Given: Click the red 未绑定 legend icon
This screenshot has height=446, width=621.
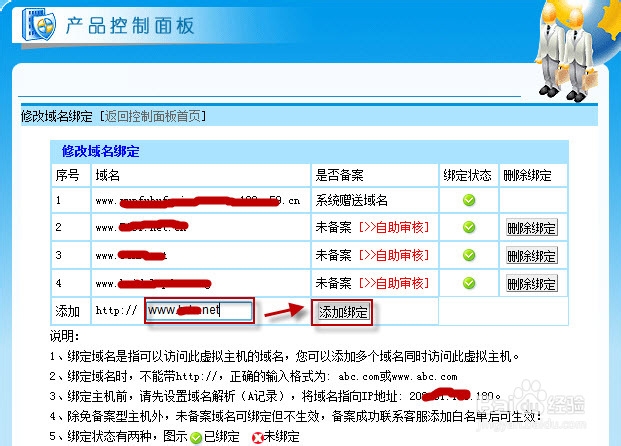Looking at the screenshot, I should coord(257,438).
